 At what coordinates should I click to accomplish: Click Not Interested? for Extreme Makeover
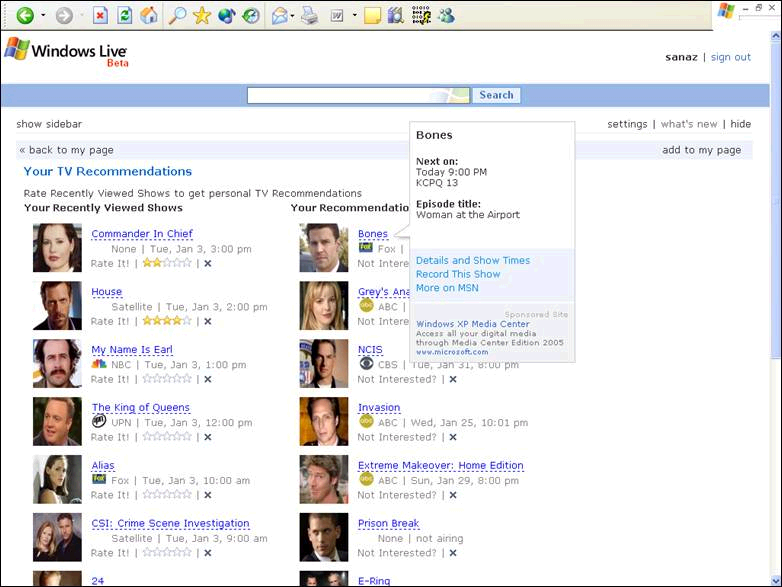point(396,495)
